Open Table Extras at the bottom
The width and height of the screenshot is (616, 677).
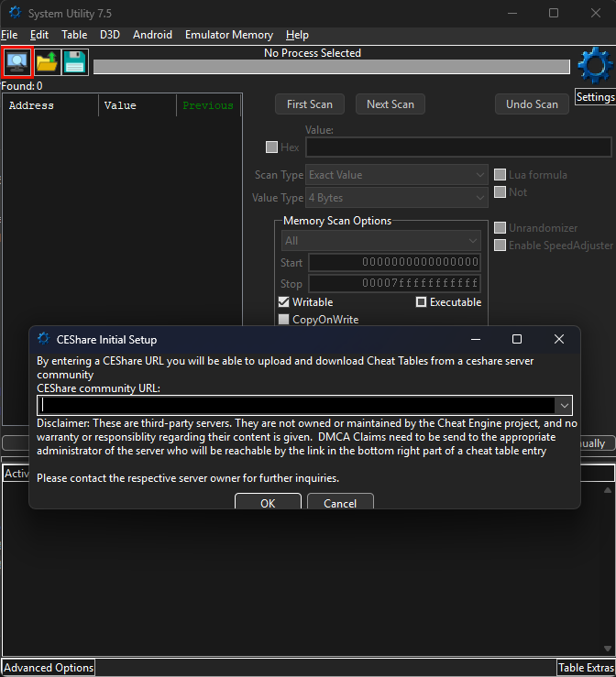click(x=586, y=668)
